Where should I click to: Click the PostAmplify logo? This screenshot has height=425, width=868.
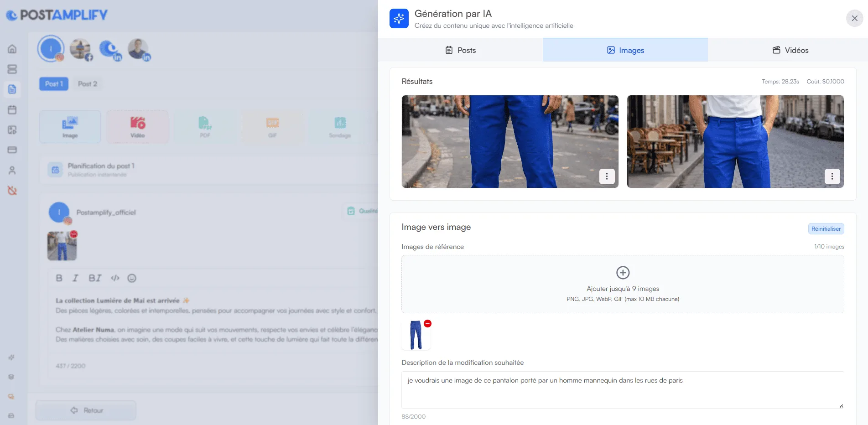point(57,15)
